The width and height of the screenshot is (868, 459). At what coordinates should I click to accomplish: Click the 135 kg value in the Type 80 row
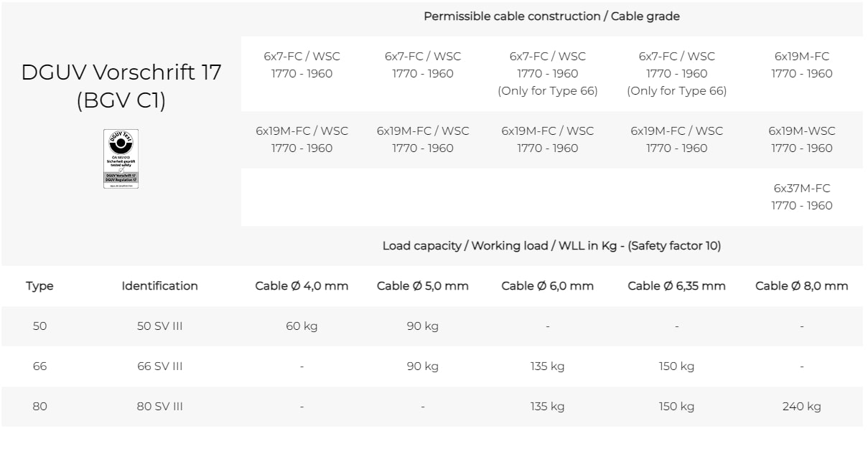(547, 407)
